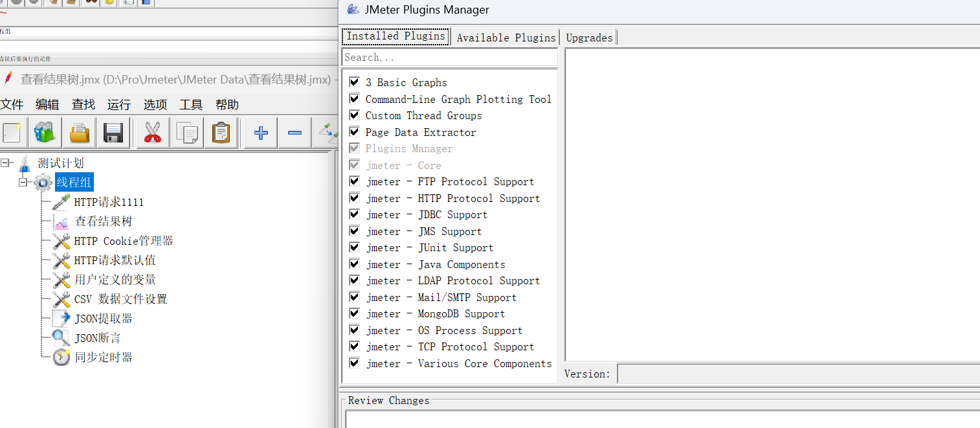Select the CSV 数据文件设置 wrench icon
The image size is (980, 428).
61,299
